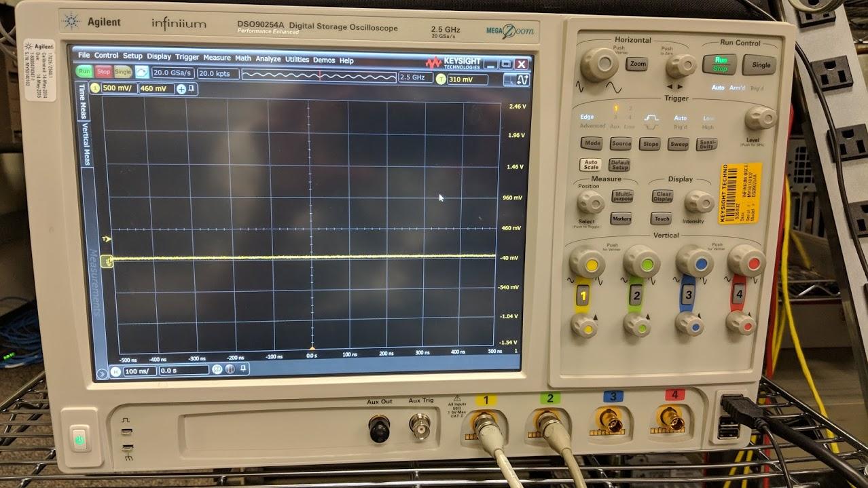The width and height of the screenshot is (868, 488).
Task: Click the trigger Level knob
Action: pos(760,118)
